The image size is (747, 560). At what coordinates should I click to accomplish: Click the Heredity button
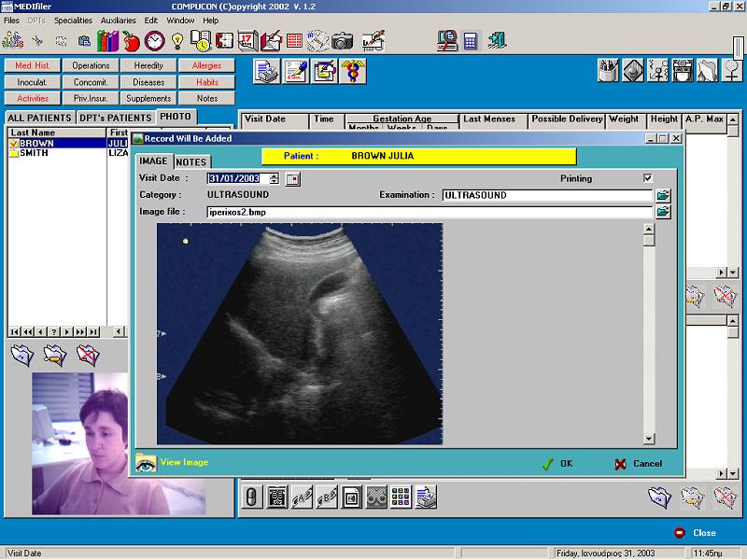coord(148,65)
